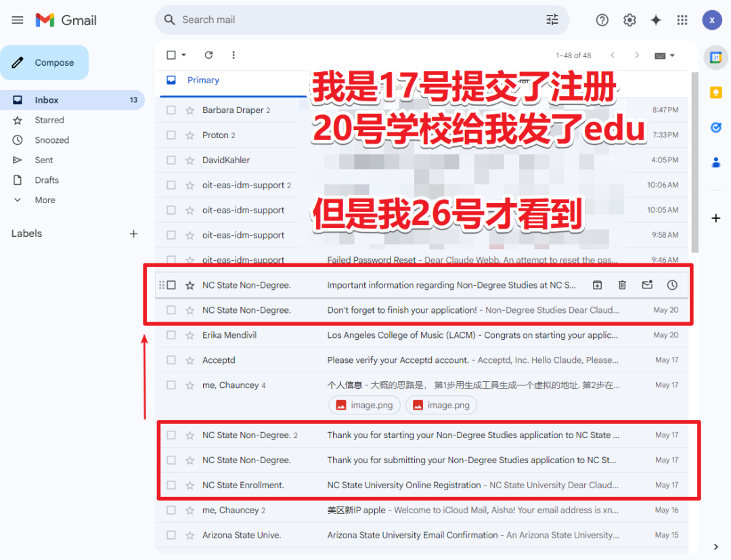Image resolution: width=731 pixels, height=560 pixels.
Task: Open the main menu hamburger icon
Action: [17, 20]
